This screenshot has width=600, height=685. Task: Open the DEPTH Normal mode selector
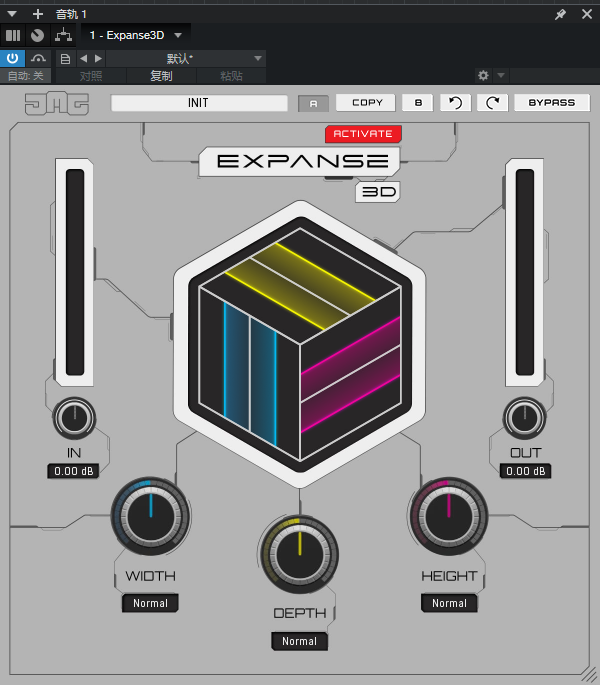(299, 641)
